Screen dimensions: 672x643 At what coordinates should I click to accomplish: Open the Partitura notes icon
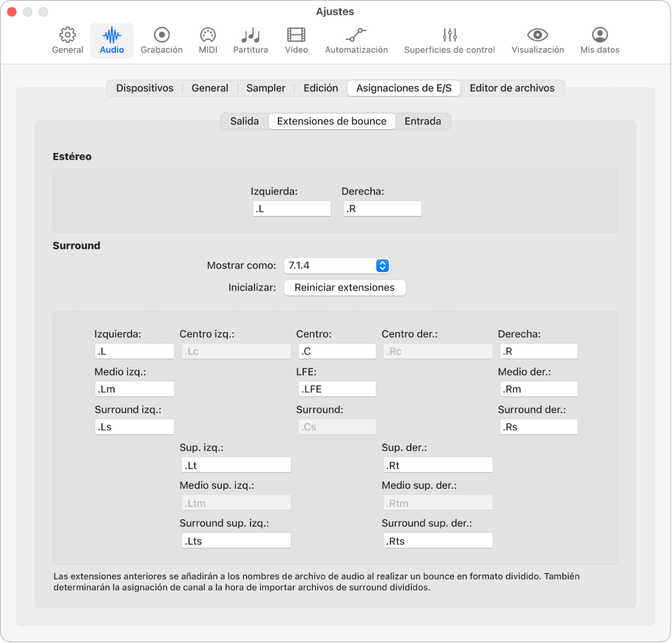[250, 35]
